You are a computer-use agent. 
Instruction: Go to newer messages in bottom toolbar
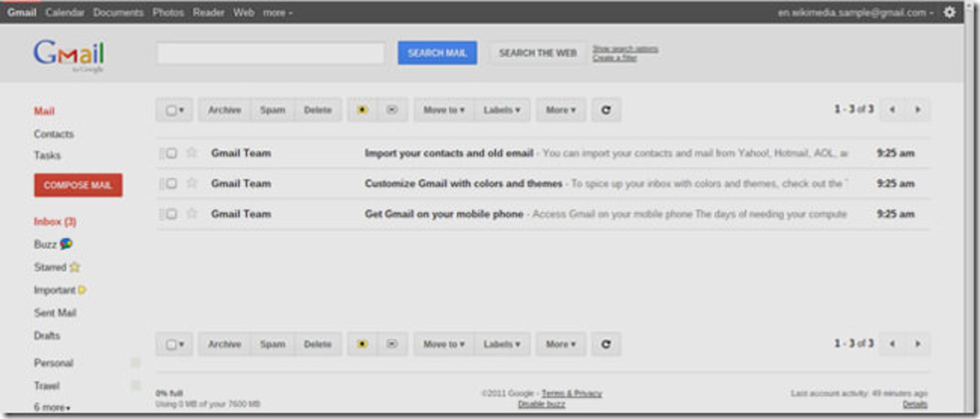[x=892, y=343]
